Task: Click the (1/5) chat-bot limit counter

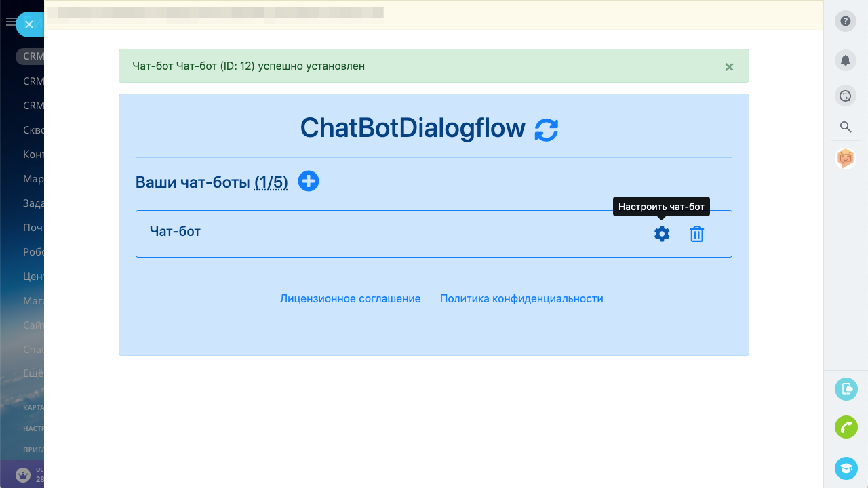Action: point(271,182)
